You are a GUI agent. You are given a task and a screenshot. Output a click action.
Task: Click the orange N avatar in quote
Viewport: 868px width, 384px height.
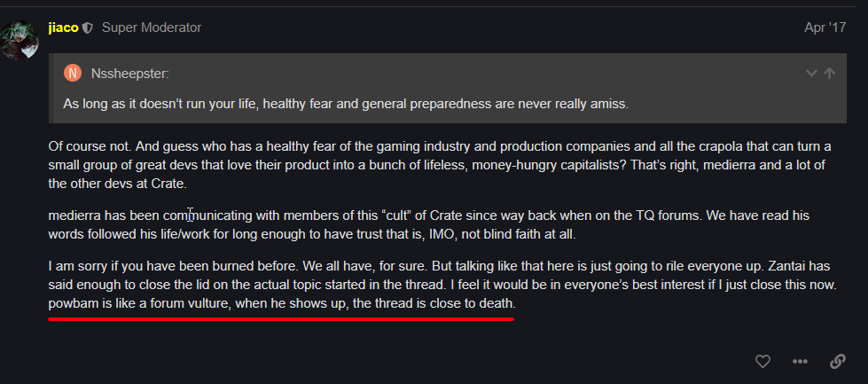point(74,74)
